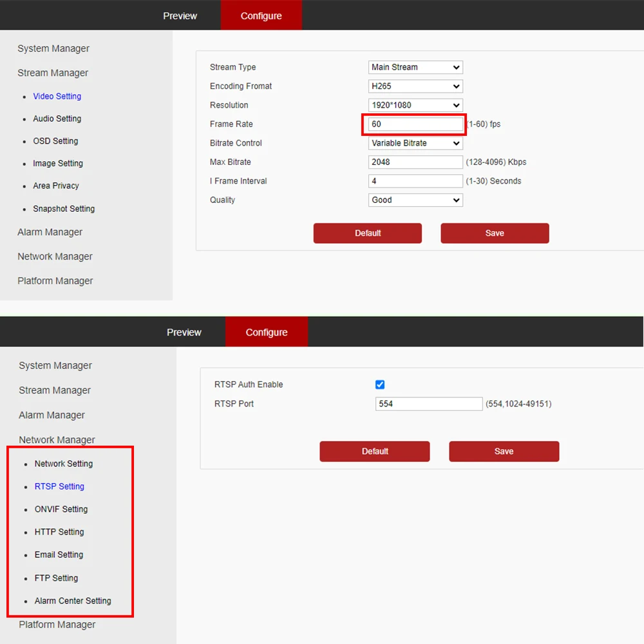Open the Email Setting page
This screenshot has height=644, width=644.
tap(59, 554)
